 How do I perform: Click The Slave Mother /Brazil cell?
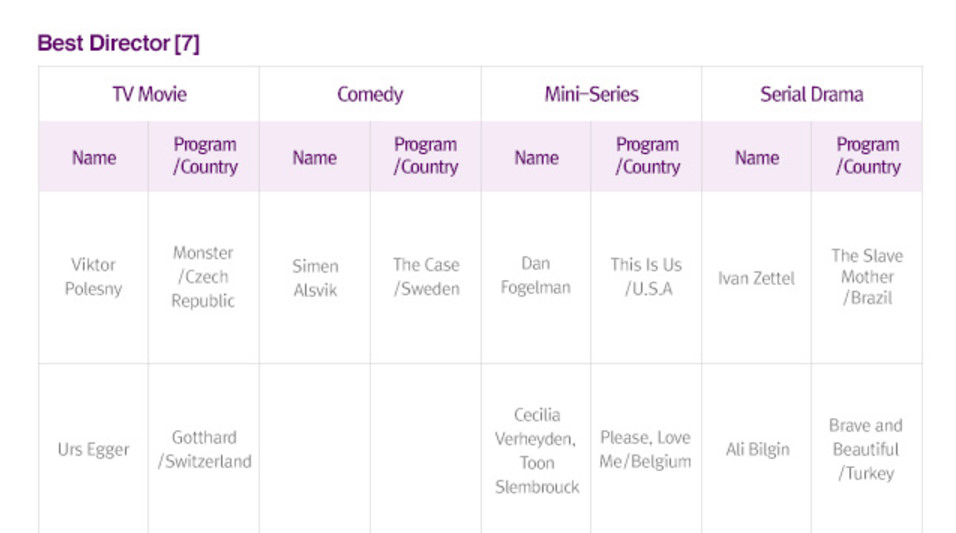coord(866,277)
